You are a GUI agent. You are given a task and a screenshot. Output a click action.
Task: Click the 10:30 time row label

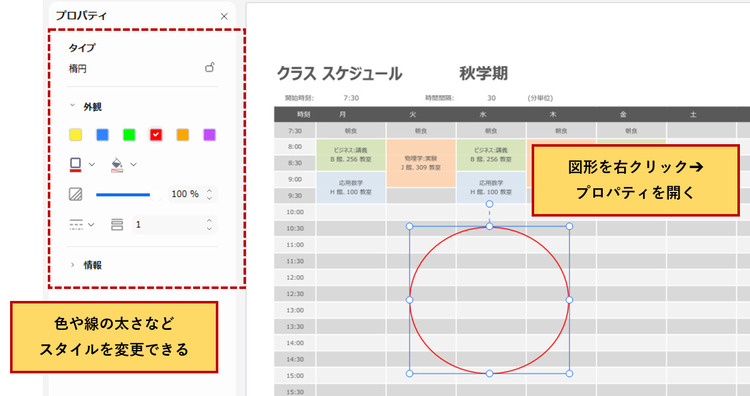tap(295, 228)
